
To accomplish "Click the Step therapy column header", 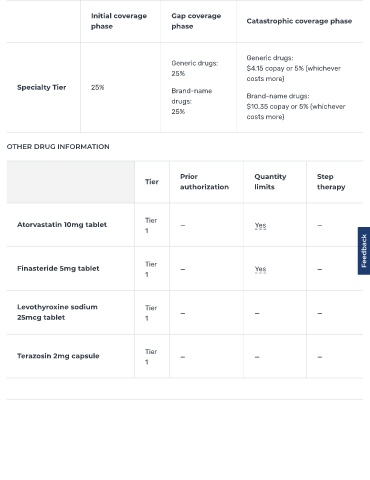I will coord(331,182).
